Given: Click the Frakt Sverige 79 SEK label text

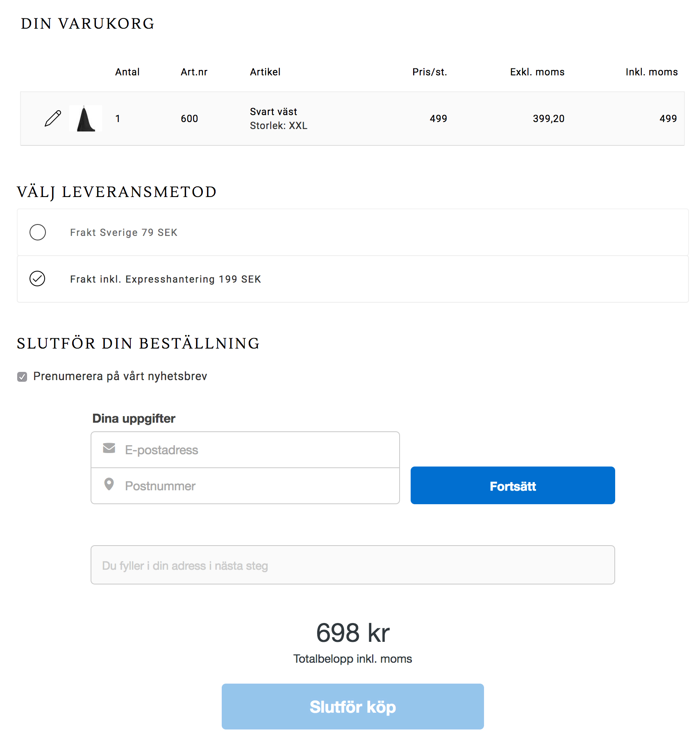Looking at the screenshot, I should coord(124,233).
